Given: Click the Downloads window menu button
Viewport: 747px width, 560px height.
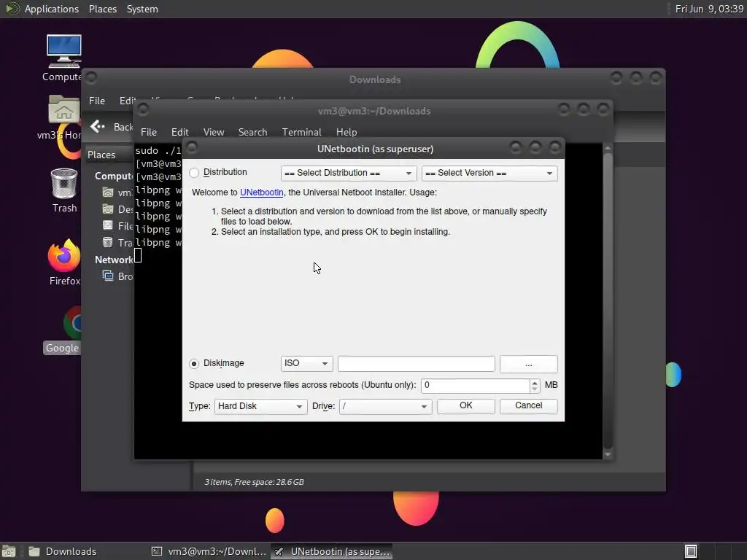Looking at the screenshot, I should point(91,77).
